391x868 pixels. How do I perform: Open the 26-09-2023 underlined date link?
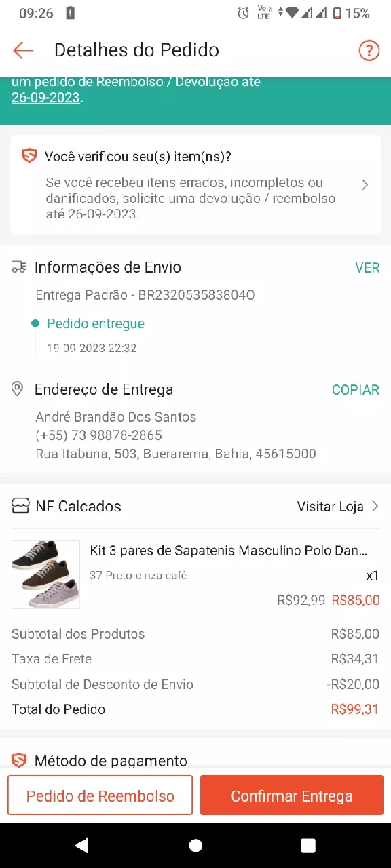(45, 98)
